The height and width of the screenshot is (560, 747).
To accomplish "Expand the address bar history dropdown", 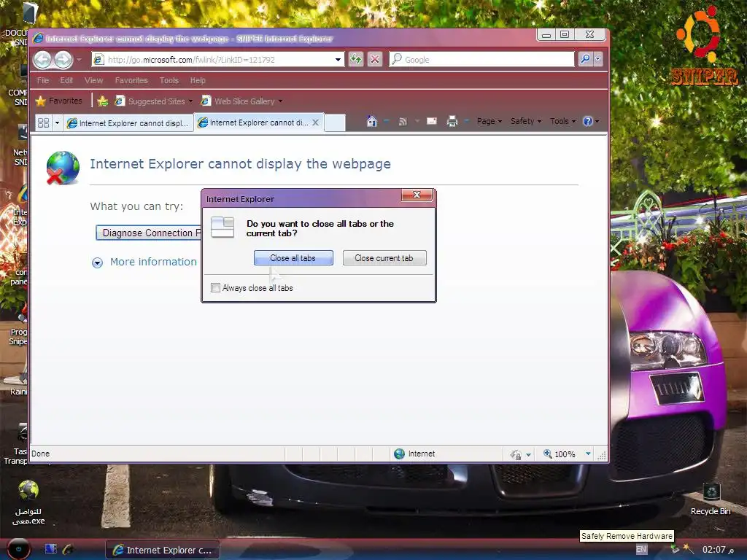I will point(338,60).
